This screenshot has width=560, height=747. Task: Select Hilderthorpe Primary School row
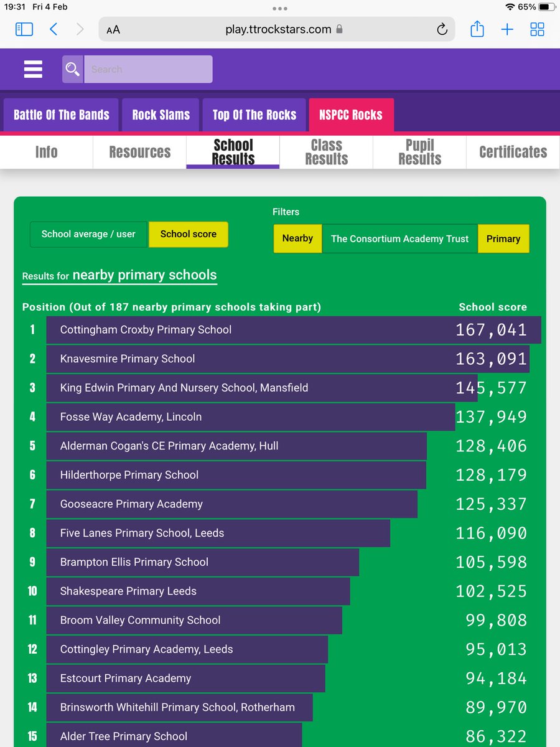click(236, 475)
